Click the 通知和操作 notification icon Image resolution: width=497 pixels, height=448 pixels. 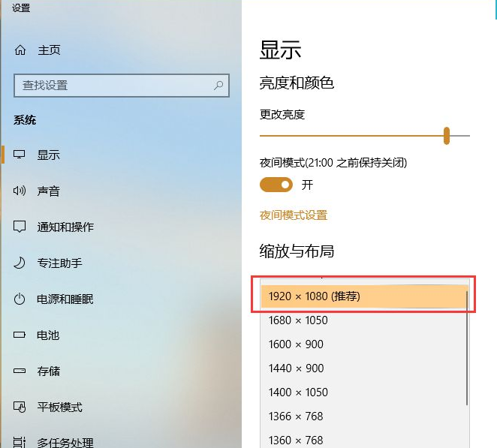pyautogui.click(x=20, y=227)
